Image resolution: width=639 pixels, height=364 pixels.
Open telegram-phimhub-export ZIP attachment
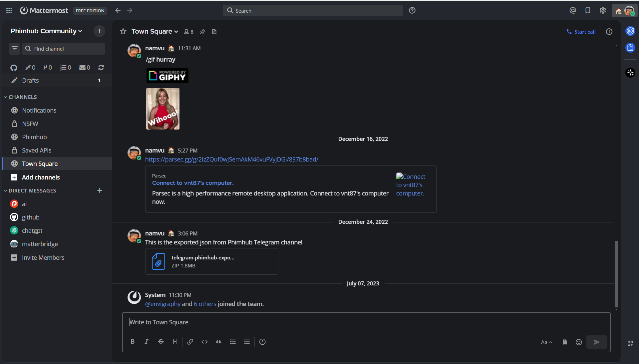[x=212, y=261]
